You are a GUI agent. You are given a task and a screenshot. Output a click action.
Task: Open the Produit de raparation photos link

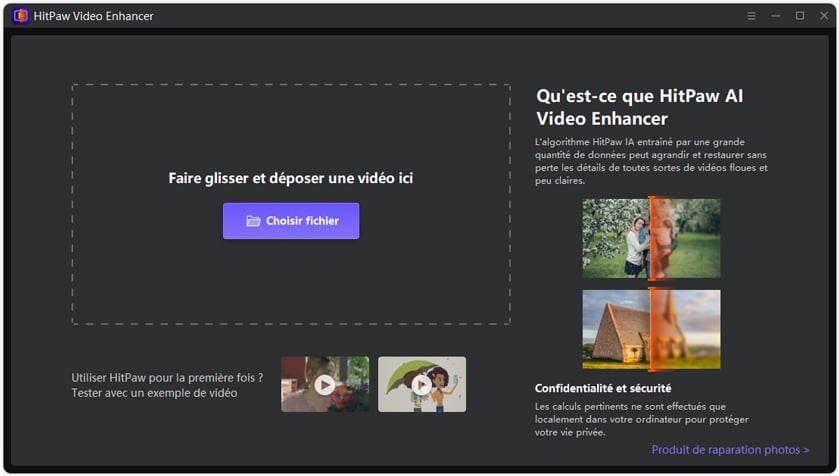pos(730,451)
